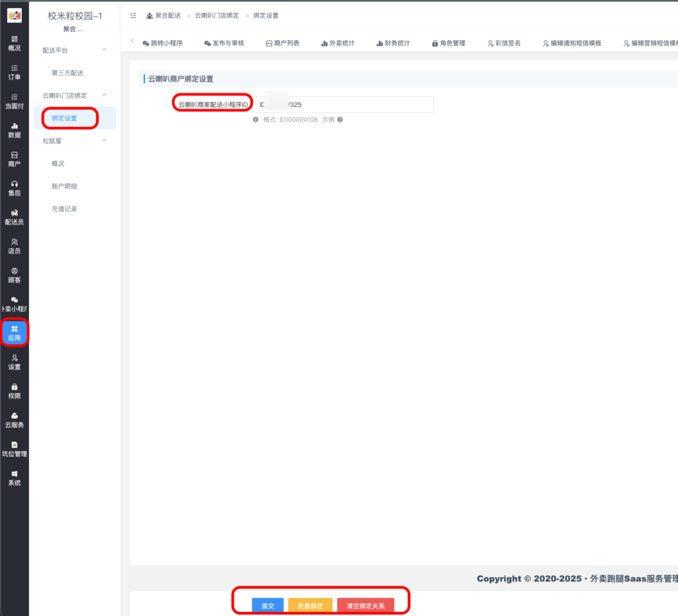Switch to the 商户列表 tab
The width and height of the screenshot is (678, 616).
pyautogui.click(x=283, y=43)
